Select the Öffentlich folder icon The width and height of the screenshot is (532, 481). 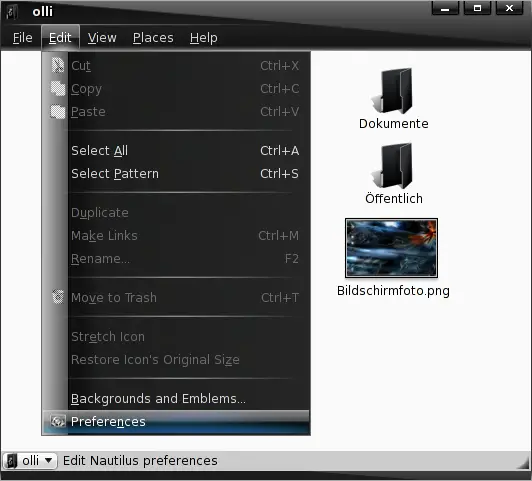pos(393,166)
